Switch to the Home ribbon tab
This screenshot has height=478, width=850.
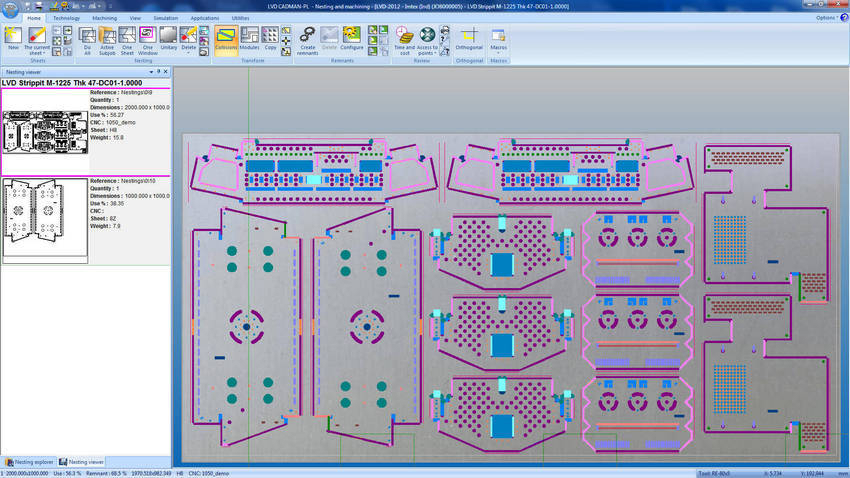[x=34, y=18]
